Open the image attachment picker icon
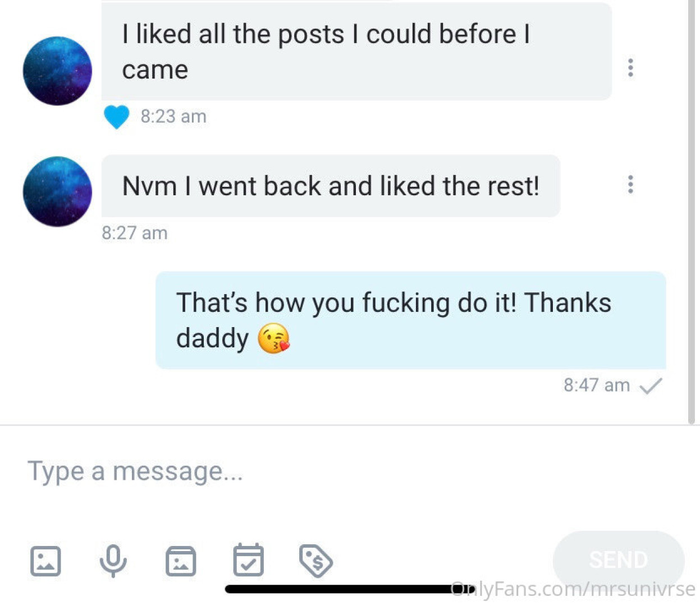Viewport: 700px width, 606px height. pos(45,561)
